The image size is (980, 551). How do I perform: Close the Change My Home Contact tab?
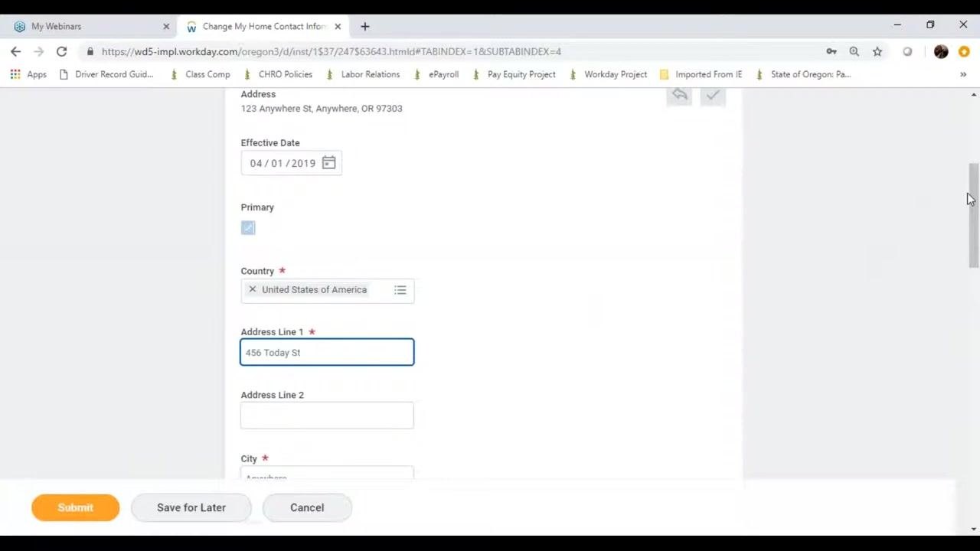click(x=338, y=26)
